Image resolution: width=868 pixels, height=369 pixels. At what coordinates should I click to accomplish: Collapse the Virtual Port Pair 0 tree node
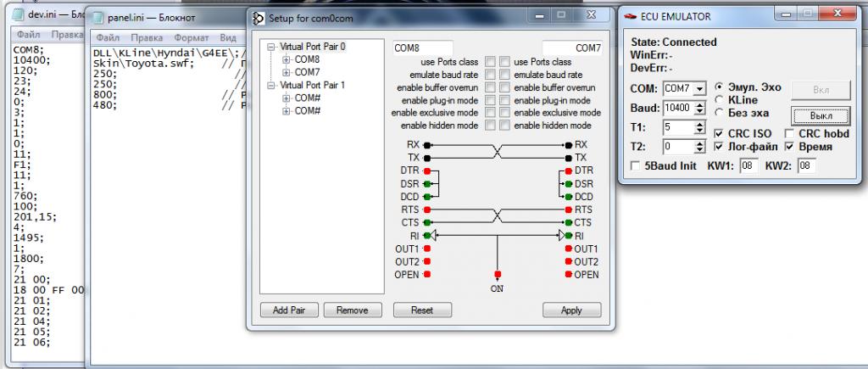pos(271,48)
